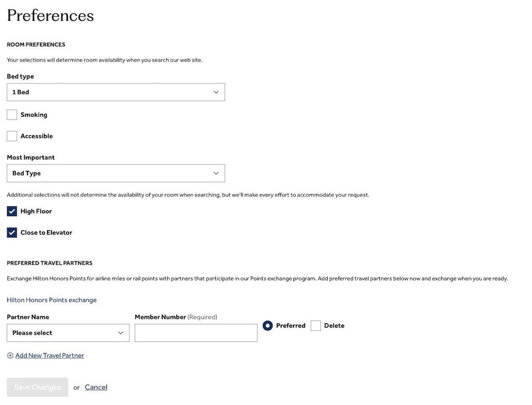Click the chevron arrow in Partner Name field
Viewport: 532px width, 405px height.
pyautogui.click(x=121, y=333)
